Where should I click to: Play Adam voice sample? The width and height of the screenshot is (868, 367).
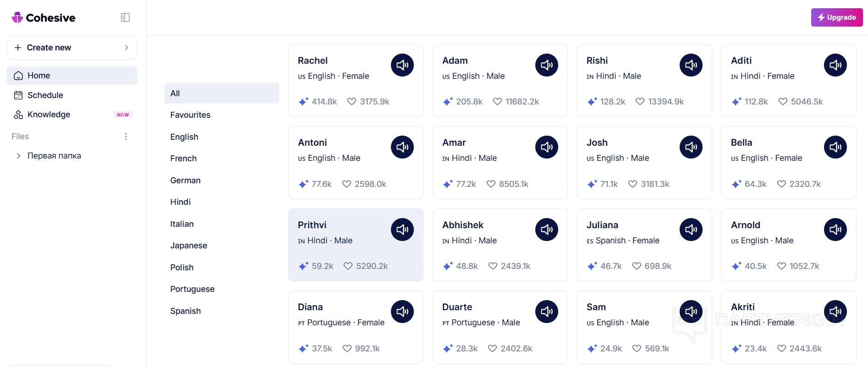coord(546,65)
